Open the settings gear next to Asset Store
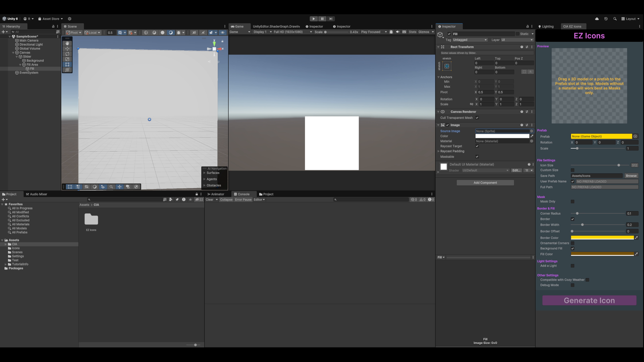The width and height of the screenshot is (644, 362). point(69,19)
